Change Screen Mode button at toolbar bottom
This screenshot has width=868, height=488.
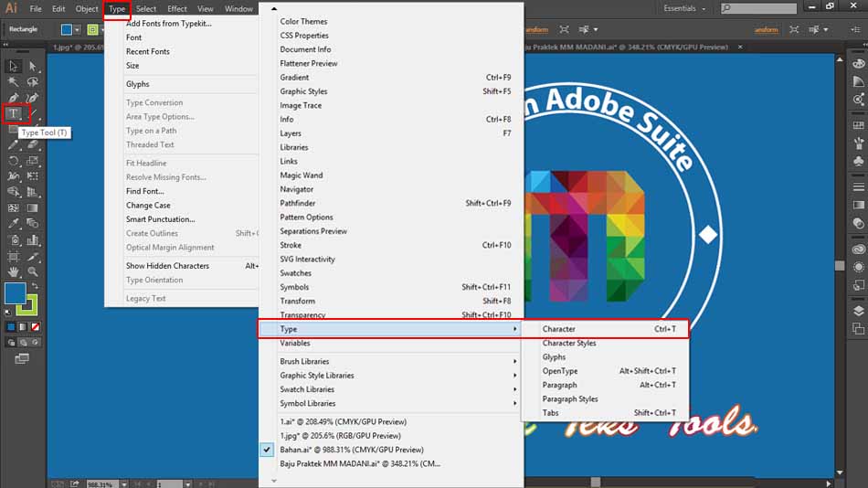pos(22,359)
